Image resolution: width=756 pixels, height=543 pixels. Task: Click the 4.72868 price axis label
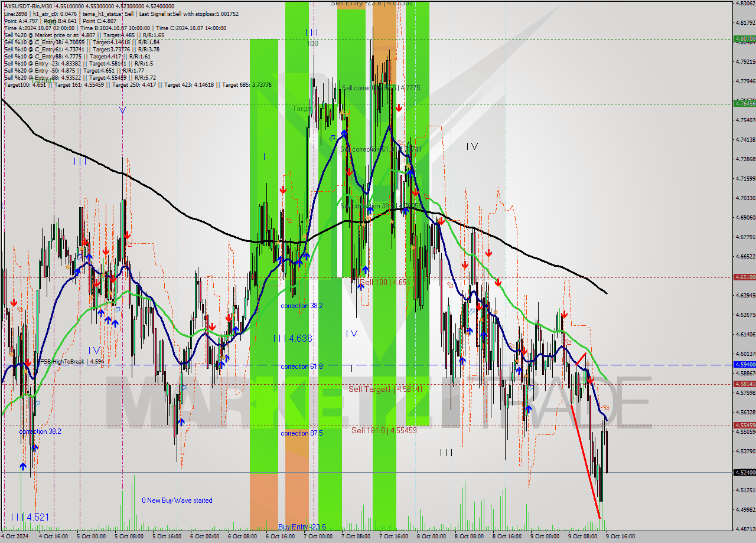[x=745, y=159]
